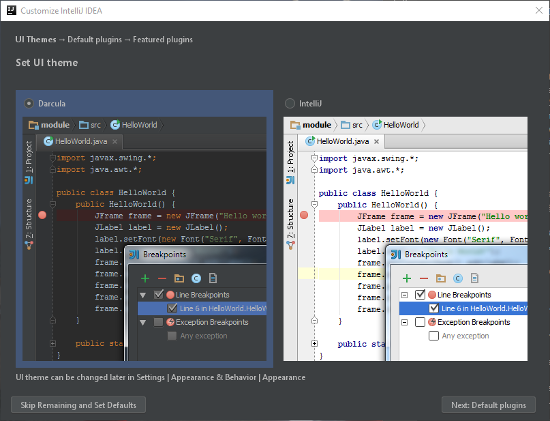Open HelloWorld.java tab in Darcula preview
Viewport: 550px width, 421px height.
click(81, 141)
